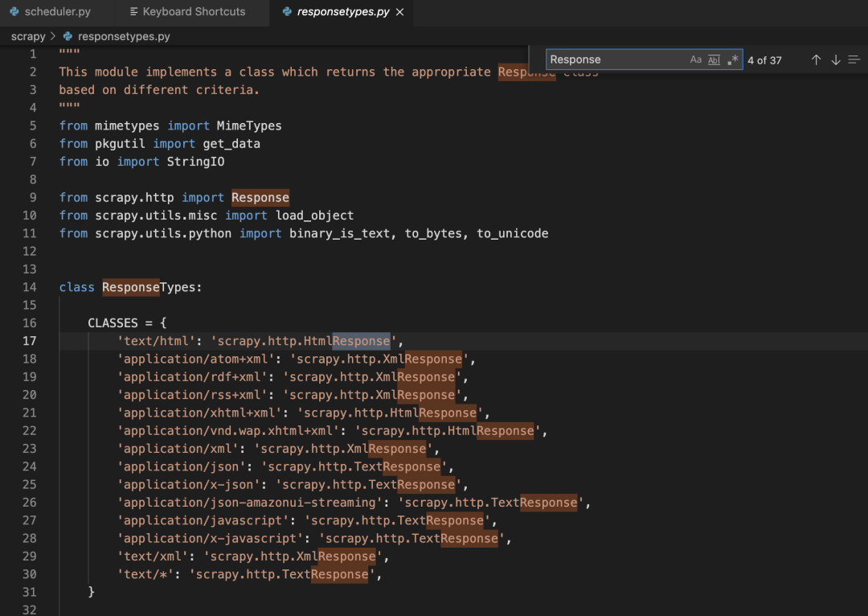
Task: Click binary_is_text in the import line
Action: (x=339, y=234)
